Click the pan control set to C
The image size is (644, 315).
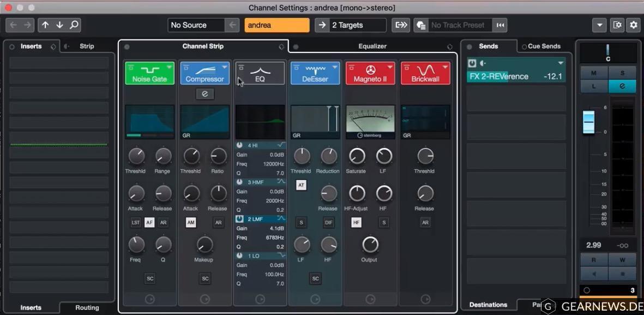608,52
